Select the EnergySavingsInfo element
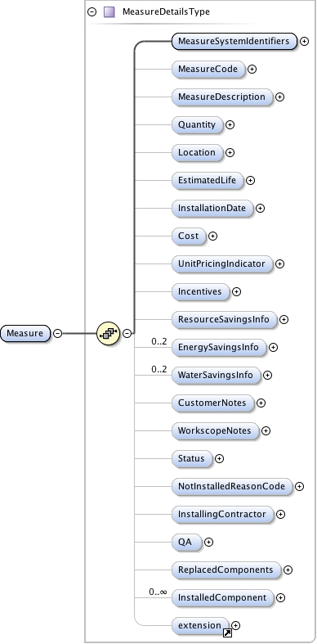The height and width of the screenshot is (644, 317). pyautogui.click(x=219, y=348)
